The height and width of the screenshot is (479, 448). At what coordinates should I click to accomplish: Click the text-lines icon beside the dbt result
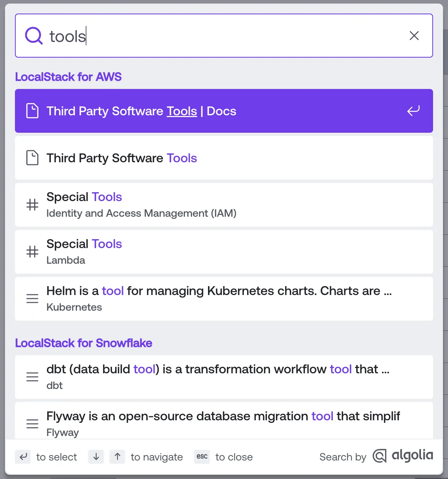[x=32, y=377]
